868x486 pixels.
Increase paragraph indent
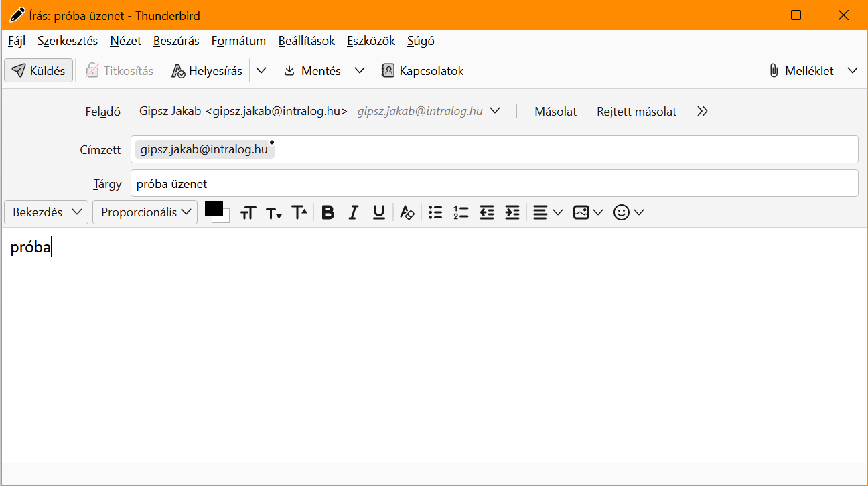click(x=512, y=212)
